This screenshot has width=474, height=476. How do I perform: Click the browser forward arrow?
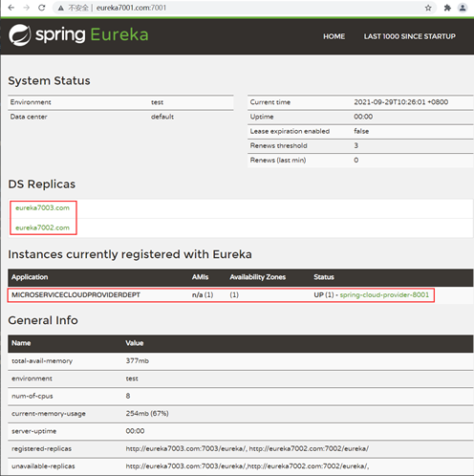pyautogui.click(x=27, y=8)
